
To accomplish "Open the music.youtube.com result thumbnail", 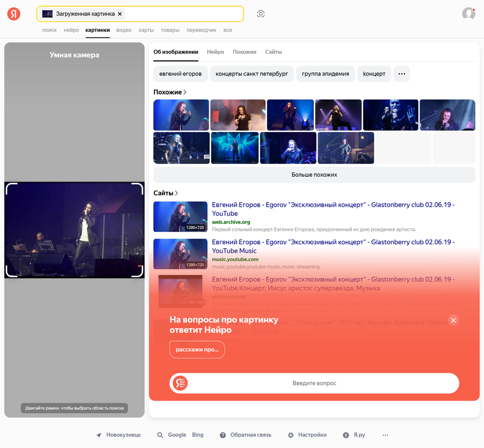I will [180, 254].
